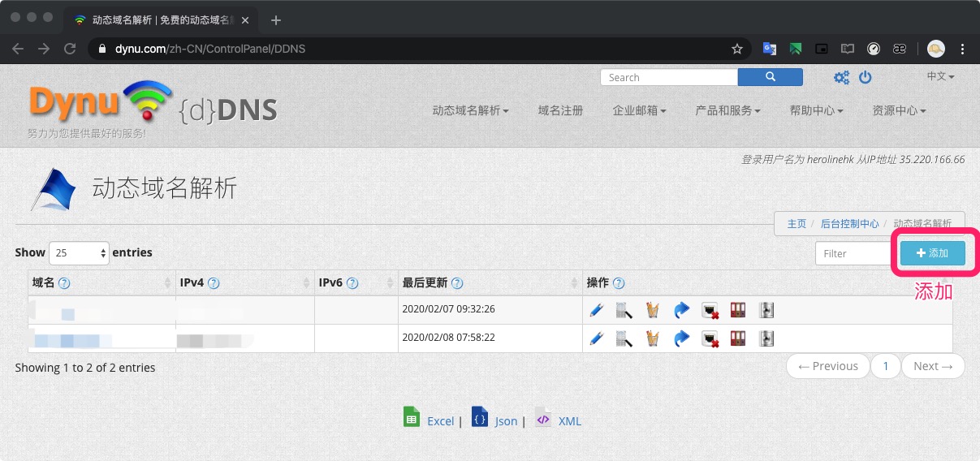Click the pencil cup icon in the first row
980x461 pixels.
click(652, 310)
